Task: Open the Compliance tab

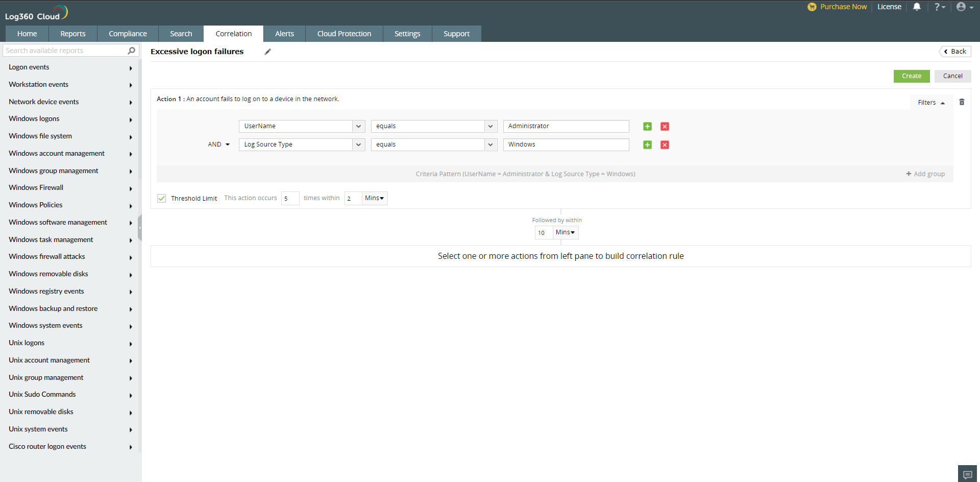Action: [128, 34]
